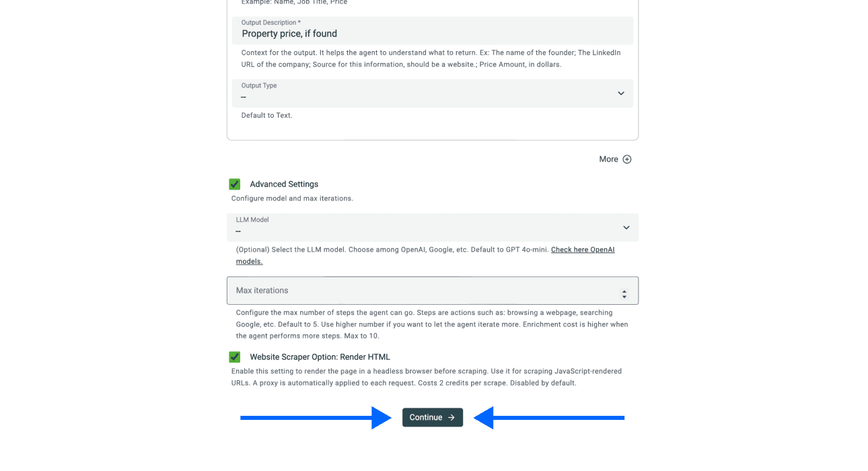Image resolution: width=868 pixels, height=471 pixels.
Task: Click the green checkmark icon for Render HTML
Action: click(x=234, y=357)
